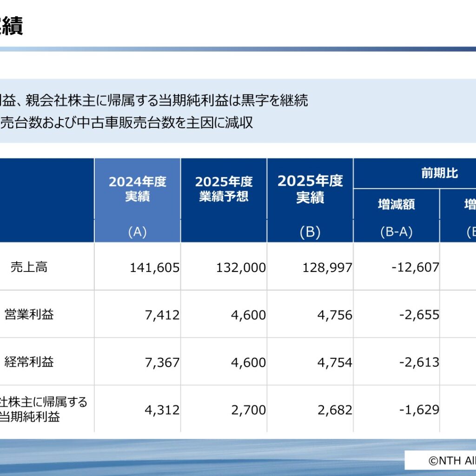Viewport: 476px width, 476px height.
Task: Click the (A) label in the header
Action: pyautogui.click(x=137, y=232)
